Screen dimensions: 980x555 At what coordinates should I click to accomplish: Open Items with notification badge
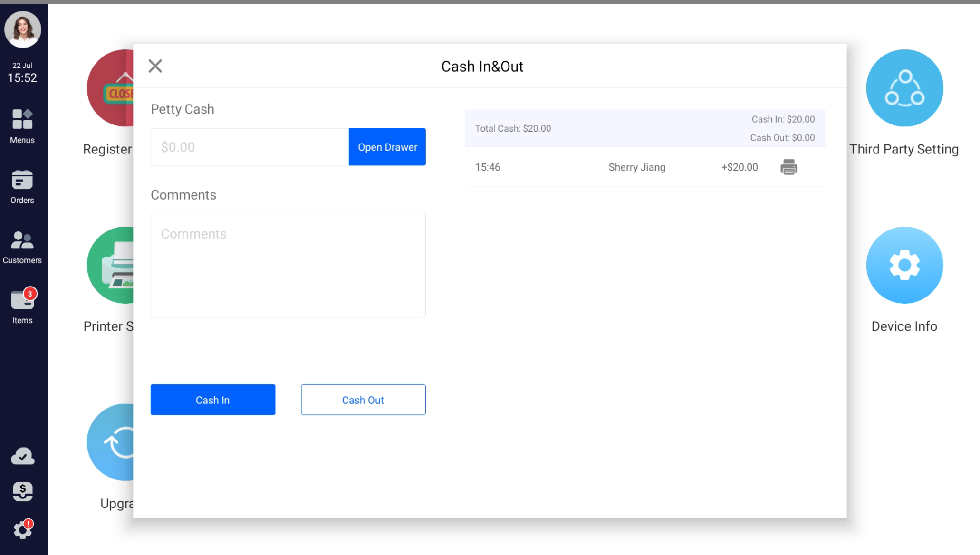coord(22,306)
